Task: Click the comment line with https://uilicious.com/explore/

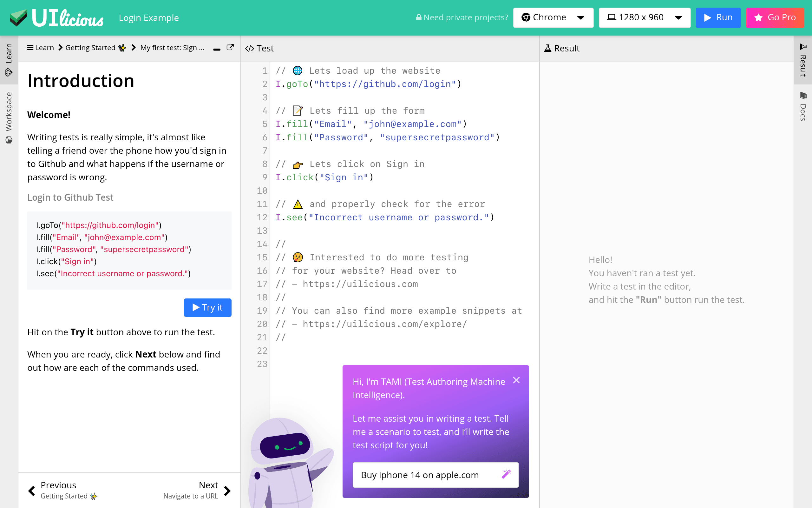Action: click(x=371, y=324)
